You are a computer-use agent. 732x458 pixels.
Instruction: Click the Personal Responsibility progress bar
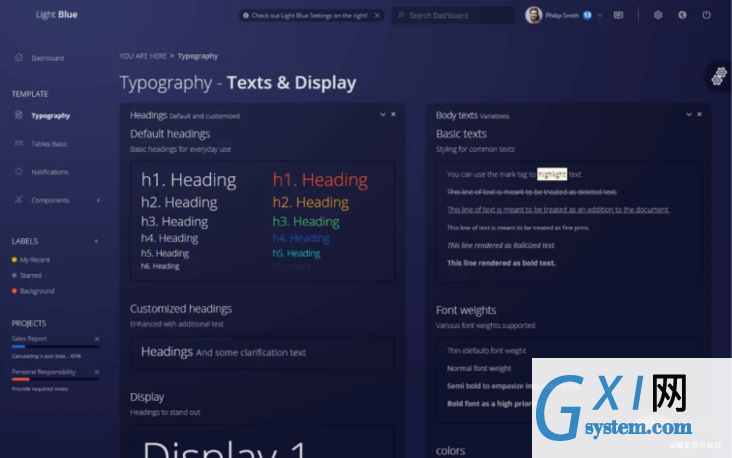pyautogui.click(x=55, y=379)
